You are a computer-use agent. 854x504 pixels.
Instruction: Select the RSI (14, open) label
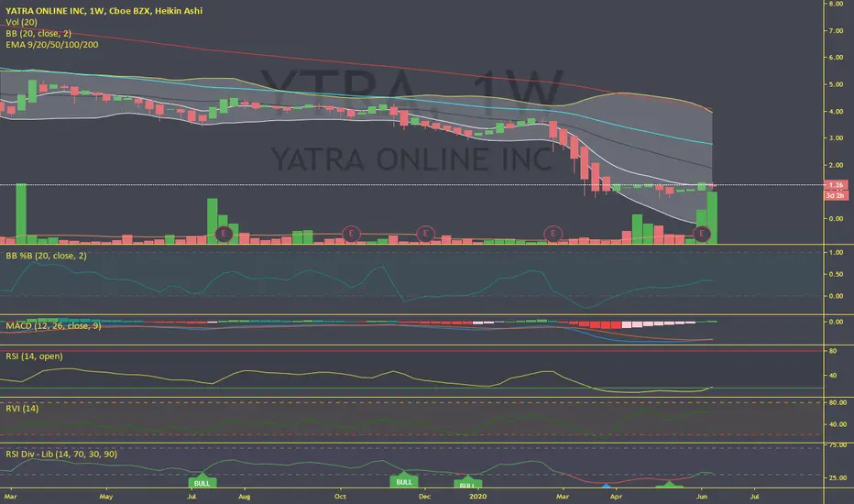34,356
